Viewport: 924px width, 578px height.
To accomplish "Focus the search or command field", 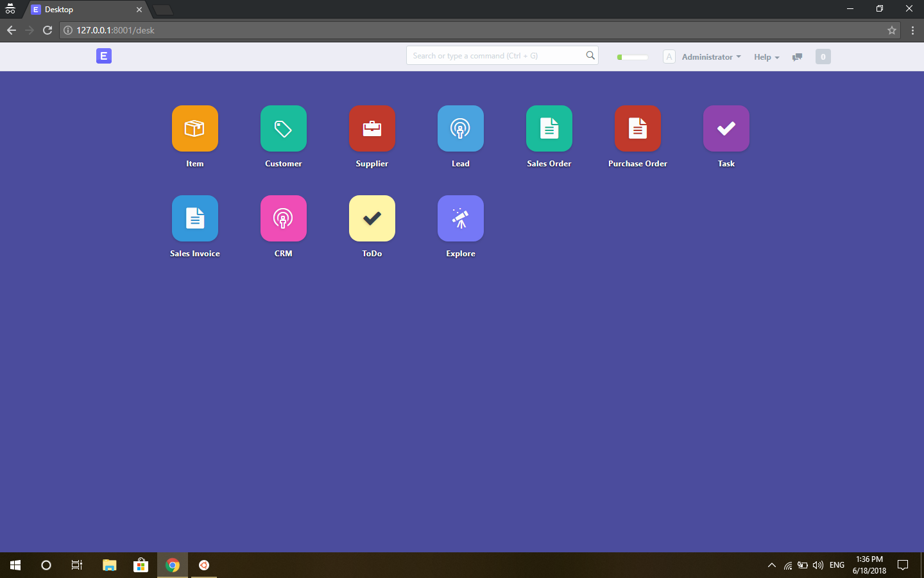I will click(x=502, y=56).
